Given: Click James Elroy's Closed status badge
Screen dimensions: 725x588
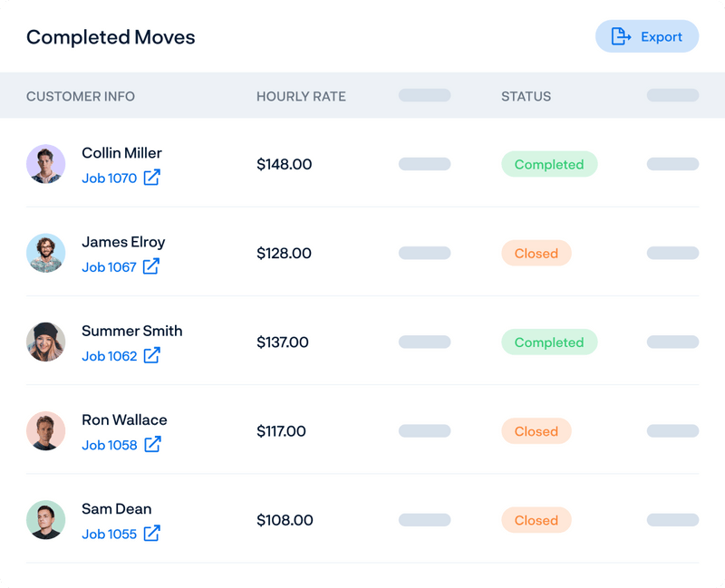Looking at the screenshot, I should coord(536,253).
